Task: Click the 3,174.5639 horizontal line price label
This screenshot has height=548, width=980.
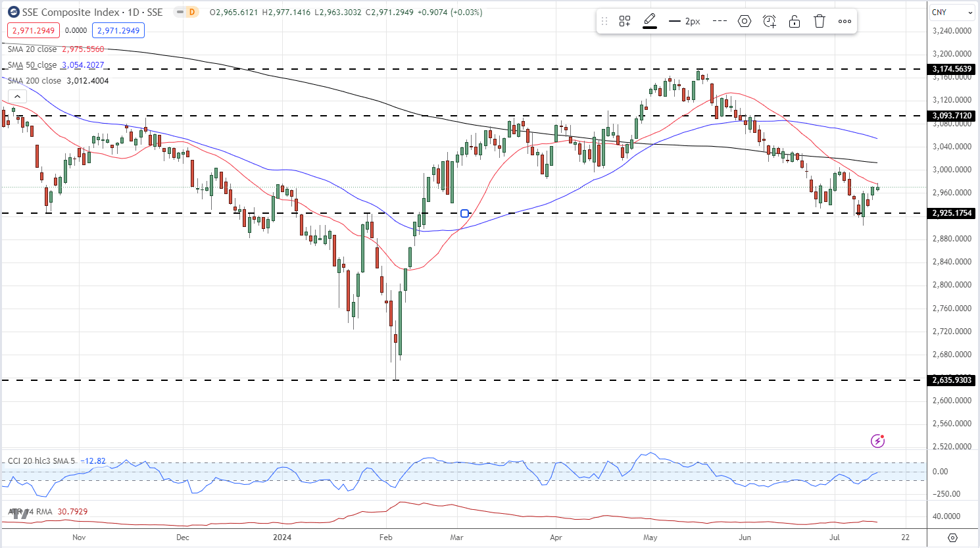Action: 952,69
